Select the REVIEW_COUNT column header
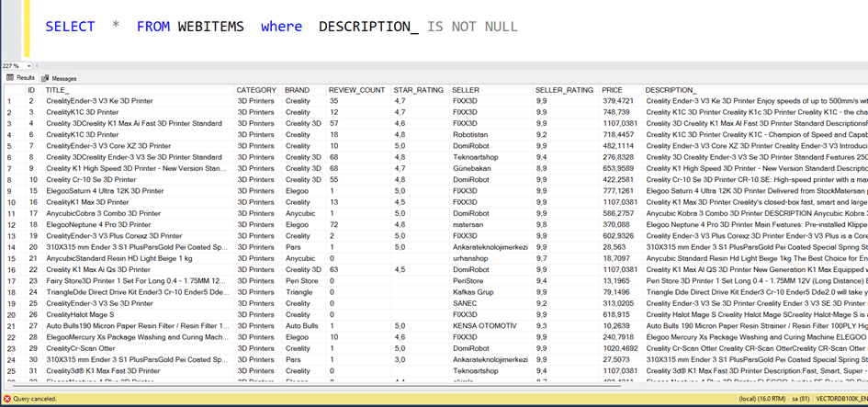 click(356, 90)
